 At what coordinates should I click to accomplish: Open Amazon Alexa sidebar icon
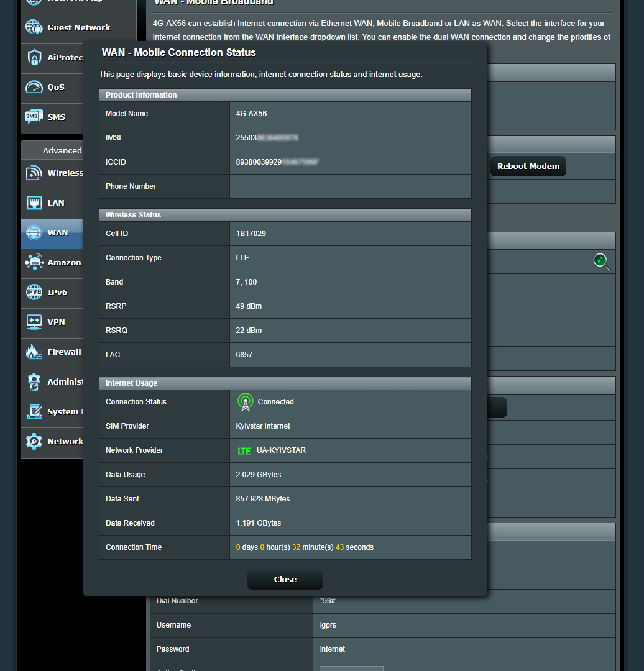pyautogui.click(x=34, y=262)
